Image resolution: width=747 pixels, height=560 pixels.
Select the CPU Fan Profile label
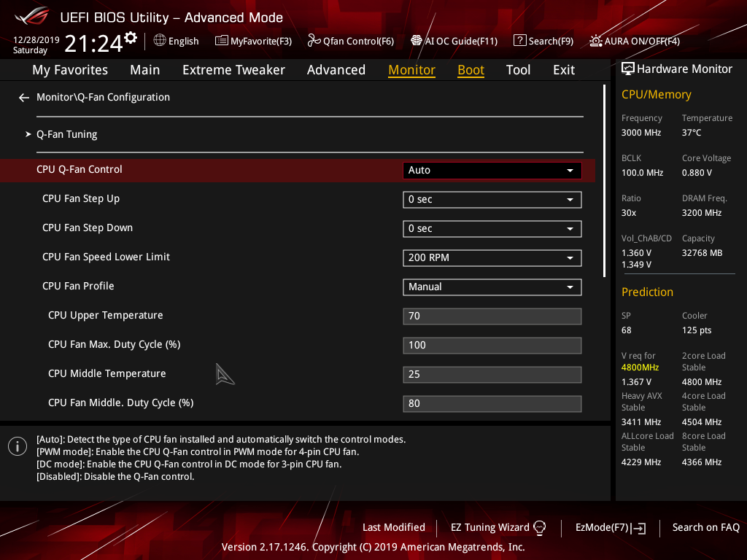point(78,286)
